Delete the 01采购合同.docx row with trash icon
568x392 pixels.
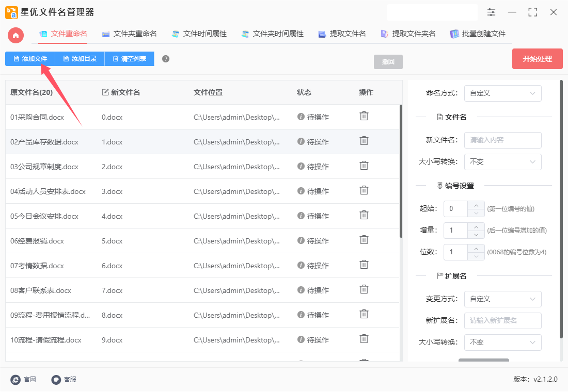[x=364, y=116]
